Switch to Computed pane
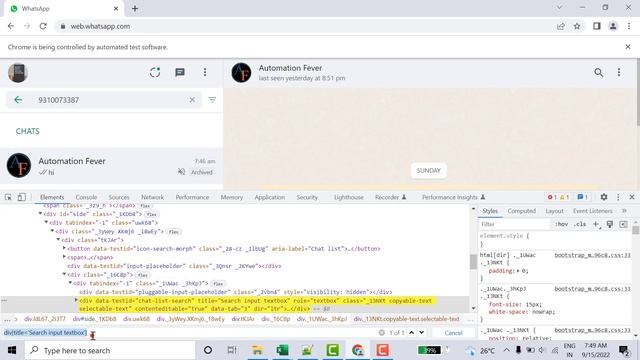 point(521,211)
